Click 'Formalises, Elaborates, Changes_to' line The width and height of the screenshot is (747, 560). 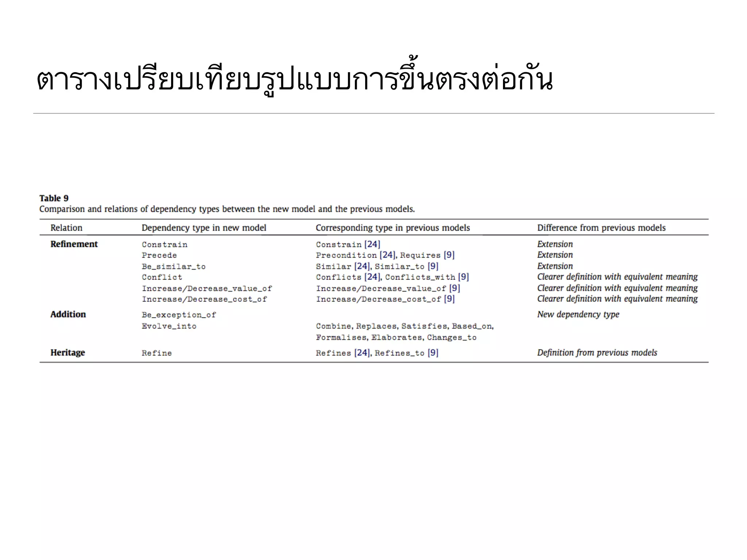click(x=396, y=337)
